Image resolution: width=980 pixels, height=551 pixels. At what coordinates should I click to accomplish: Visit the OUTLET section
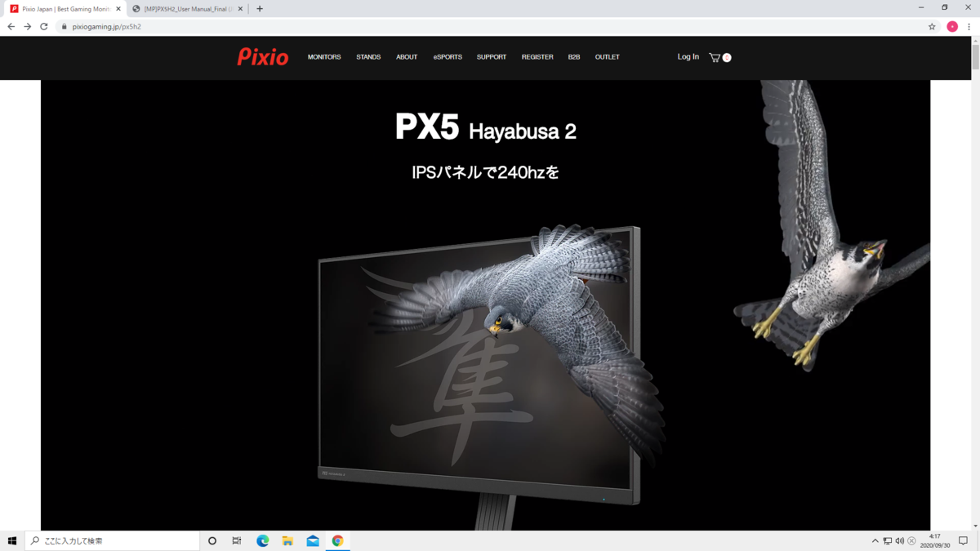click(607, 57)
